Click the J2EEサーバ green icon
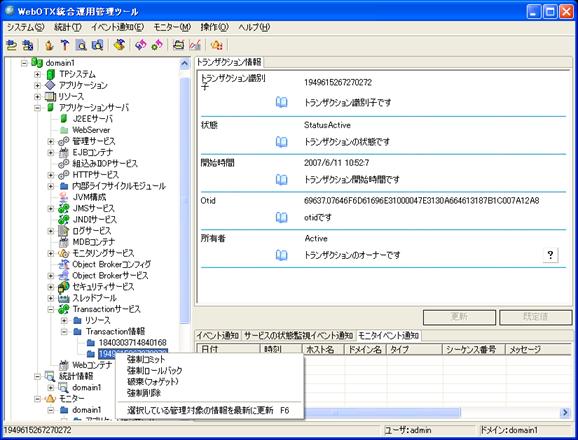 64,119
